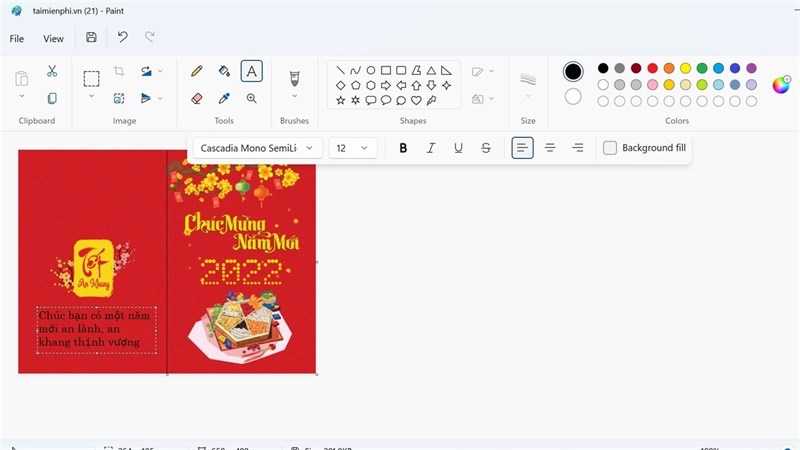Select the heart shape
The height and width of the screenshot is (450, 800).
tap(416, 100)
